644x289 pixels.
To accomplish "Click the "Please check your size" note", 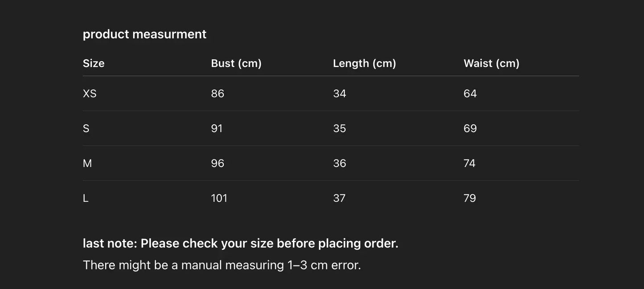I will (241, 243).
